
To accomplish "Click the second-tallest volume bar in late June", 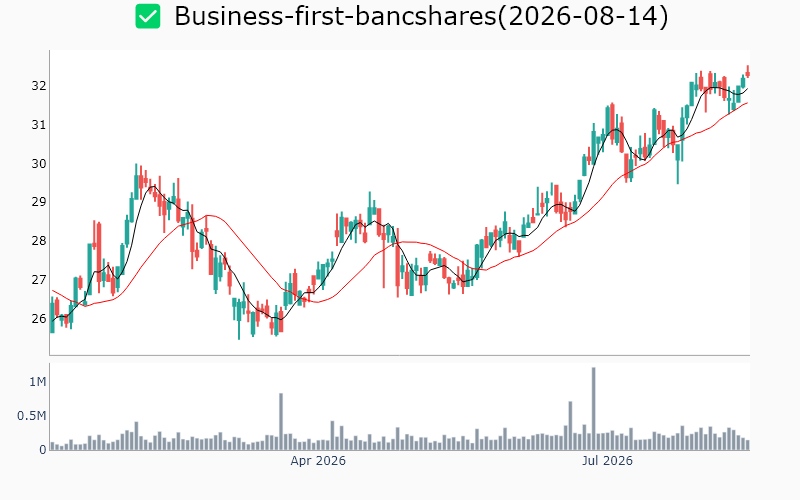I will point(570,426).
